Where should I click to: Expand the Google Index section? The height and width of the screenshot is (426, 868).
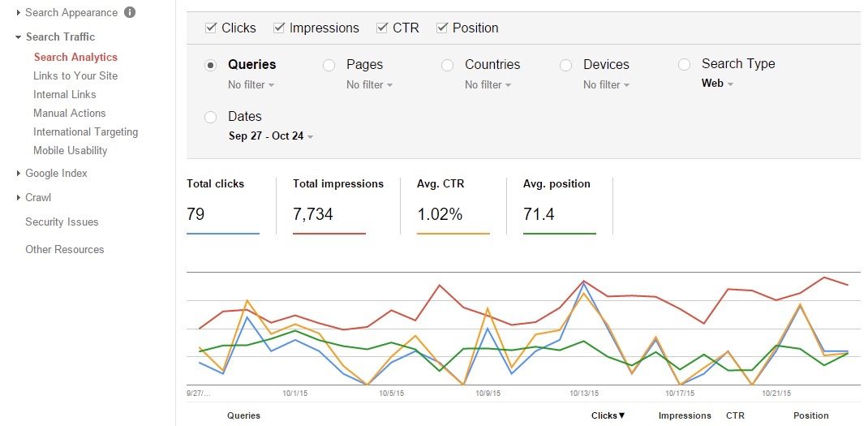19,174
